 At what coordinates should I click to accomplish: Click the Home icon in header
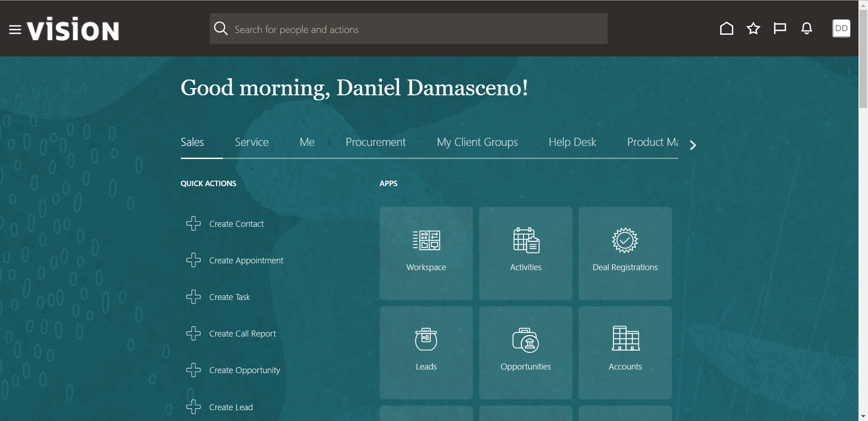pos(726,28)
